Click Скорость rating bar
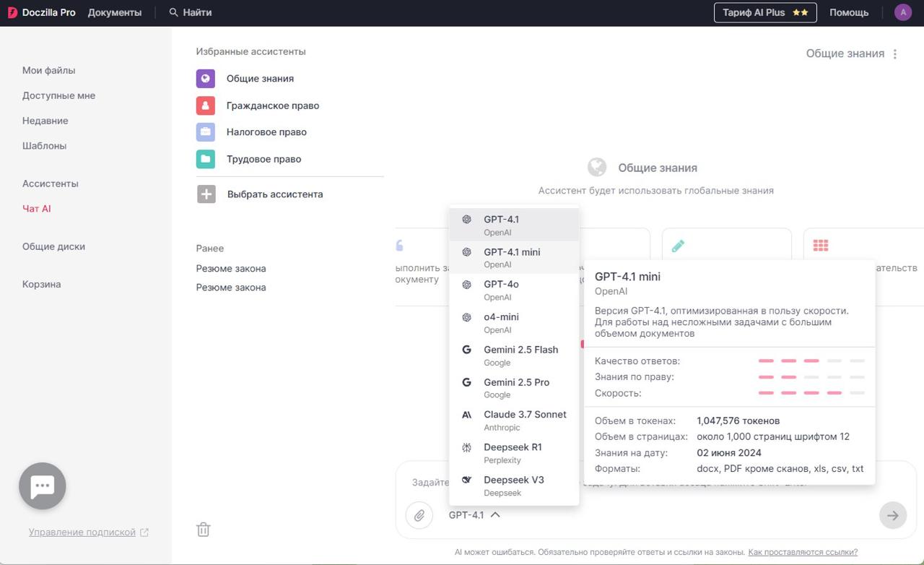The height and width of the screenshot is (565, 924). (x=811, y=393)
